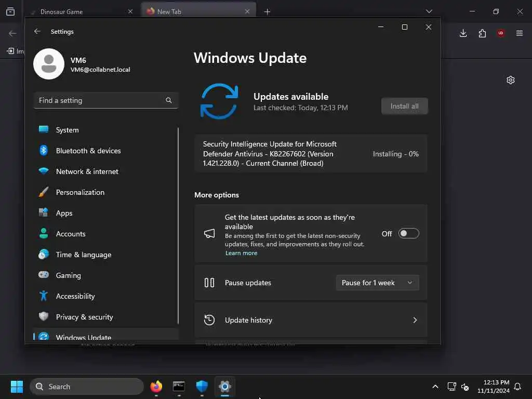Click the taskbar Search box
Viewport: 532px width, 399px height.
[x=87, y=387]
